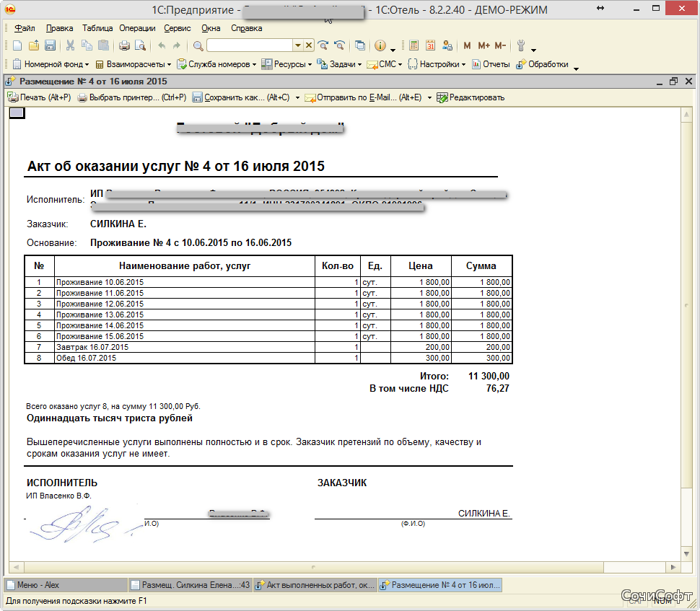
Task: Clear the search box with the X icon
Action: [x=308, y=45]
